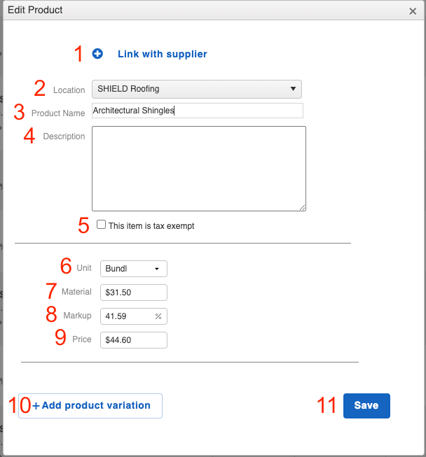Open the SHIELD Roofing location dropdown
Viewport: 426px width, 457px height.
197,89
